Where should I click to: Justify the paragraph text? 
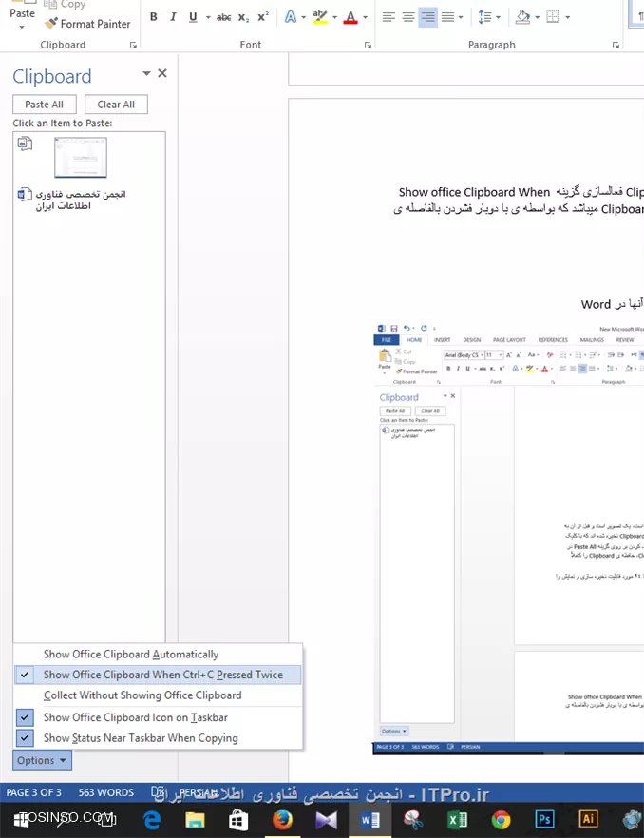[448, 17]
